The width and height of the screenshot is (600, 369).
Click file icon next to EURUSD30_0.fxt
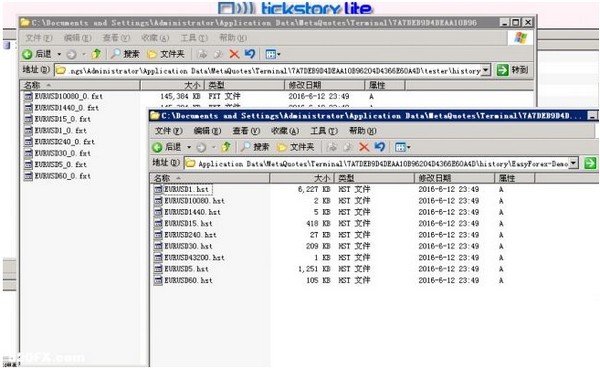(28, 153)
